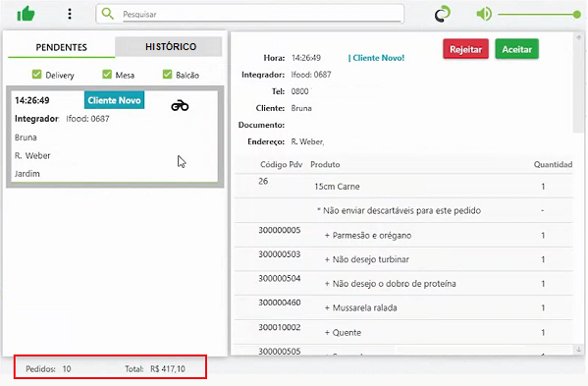Image resolution: width=588 pixels, height=386 pixels.
Task: Open the three-dot options menu
Action: pyautogui.click(x=70, y=15)
